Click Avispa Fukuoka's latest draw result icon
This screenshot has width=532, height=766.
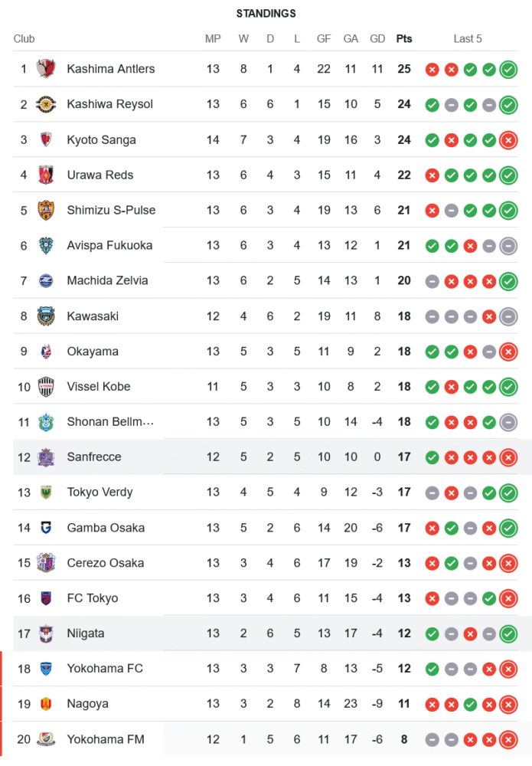point(508,246)
